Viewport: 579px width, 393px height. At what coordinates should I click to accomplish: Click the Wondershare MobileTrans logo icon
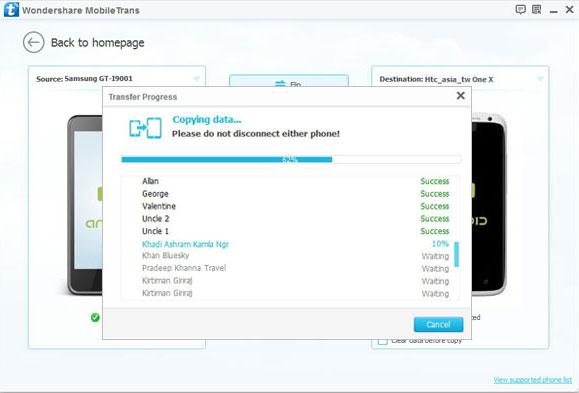click(x=11, y=10)
